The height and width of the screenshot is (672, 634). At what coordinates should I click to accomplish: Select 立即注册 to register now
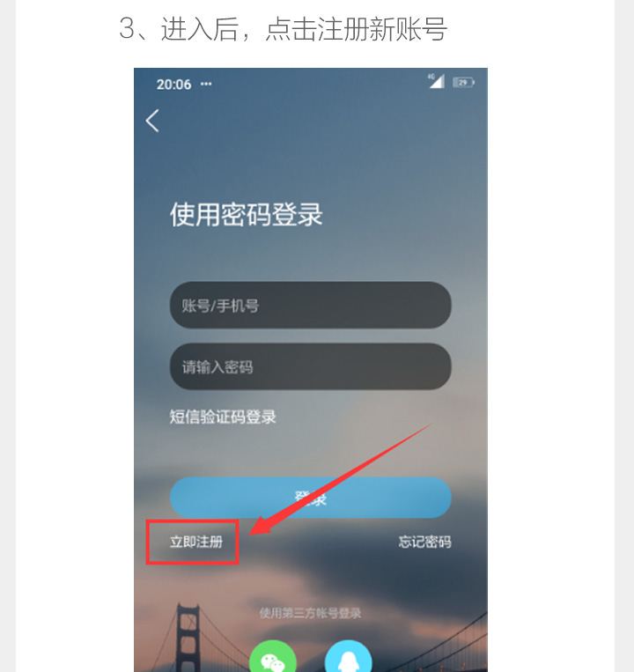196,542
